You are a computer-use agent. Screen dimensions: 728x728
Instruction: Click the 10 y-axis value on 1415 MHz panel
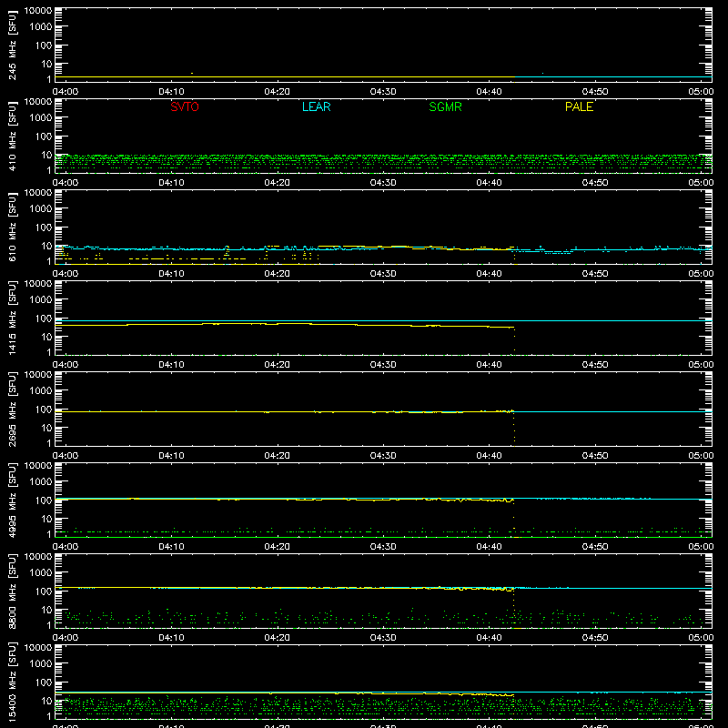click(x=46, y=337)
